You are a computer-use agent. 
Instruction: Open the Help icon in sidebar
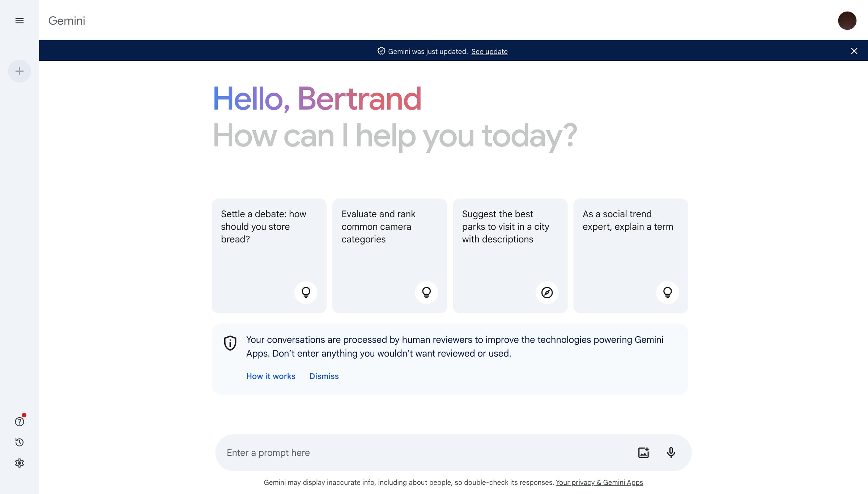pos(20,422)
